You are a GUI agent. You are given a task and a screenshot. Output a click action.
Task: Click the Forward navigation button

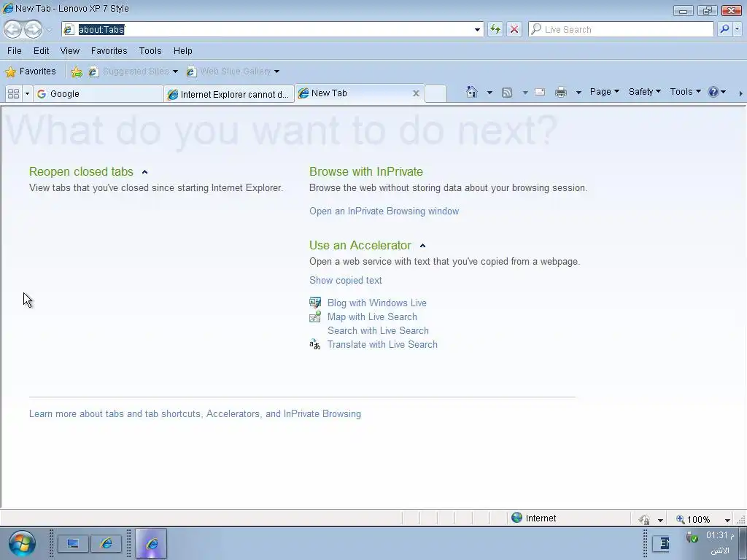click(33, 29)
